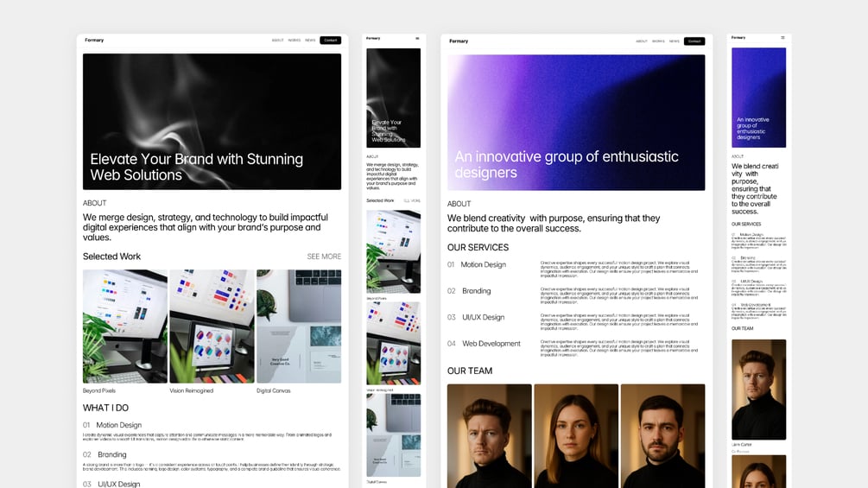The height and width of the screenshot is (488, 868).
Task: Click the 'OUR SERVICES' heading on the desktop page
Action: tap(478, 247)
